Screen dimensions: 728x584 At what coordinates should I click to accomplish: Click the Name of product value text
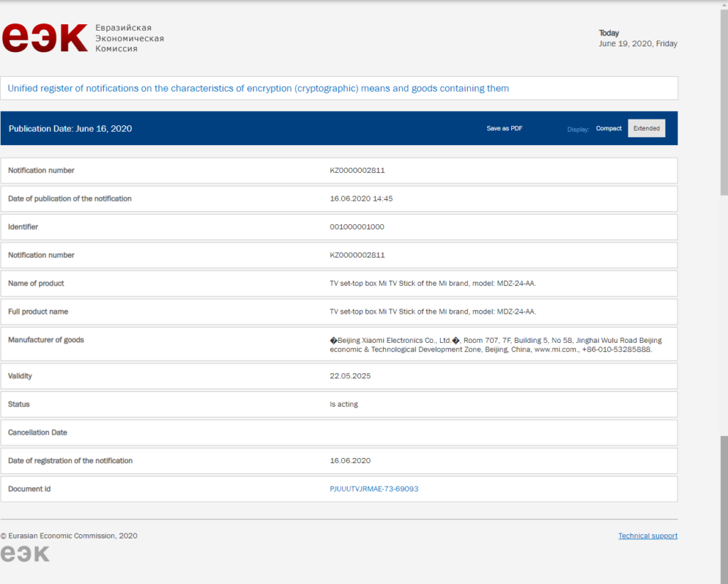pos(433,283)
